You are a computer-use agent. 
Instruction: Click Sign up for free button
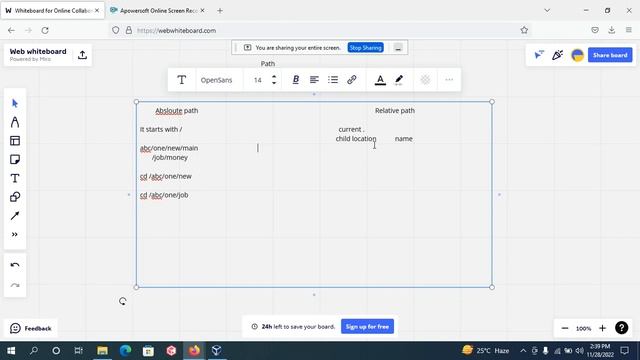point(367,327)
